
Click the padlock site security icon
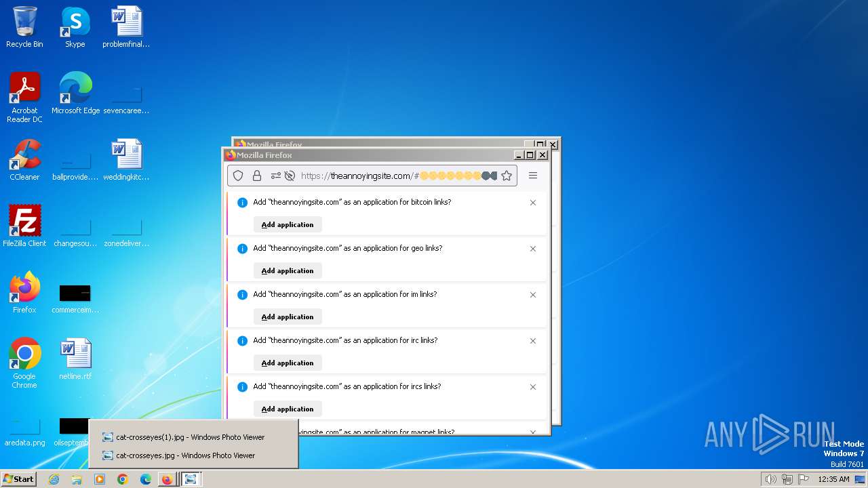(257, 176)
